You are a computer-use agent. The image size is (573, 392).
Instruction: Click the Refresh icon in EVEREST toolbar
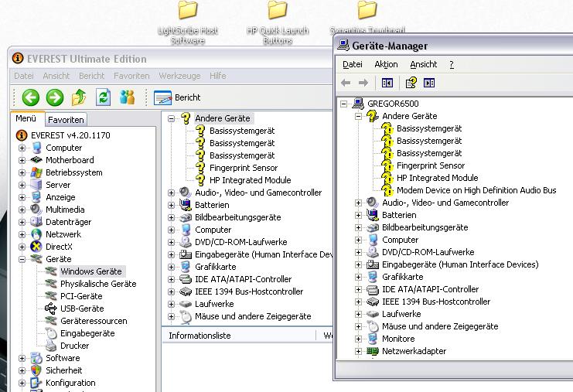coord(103,97)
